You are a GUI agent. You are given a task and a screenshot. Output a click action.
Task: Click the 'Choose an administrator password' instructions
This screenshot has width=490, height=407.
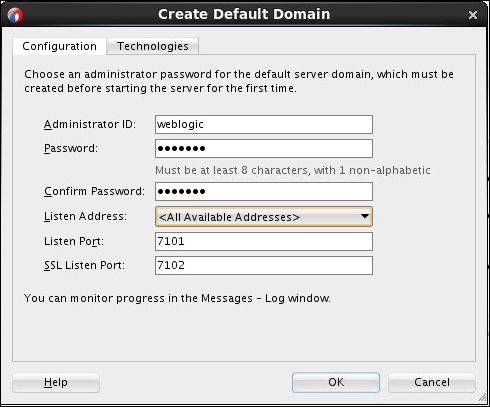click(239, 81)
